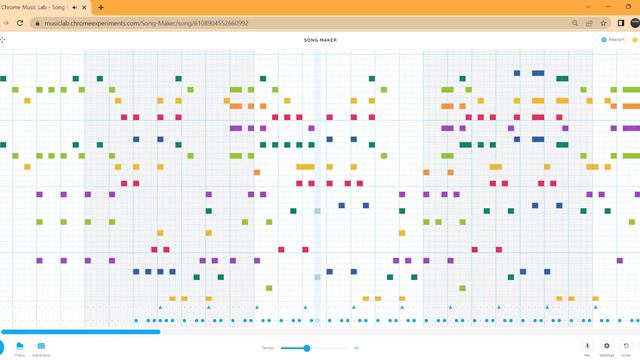Screen dimensions: 640x360
Task: Close the Chrome Music Lab tab
Action: point(84,7)
